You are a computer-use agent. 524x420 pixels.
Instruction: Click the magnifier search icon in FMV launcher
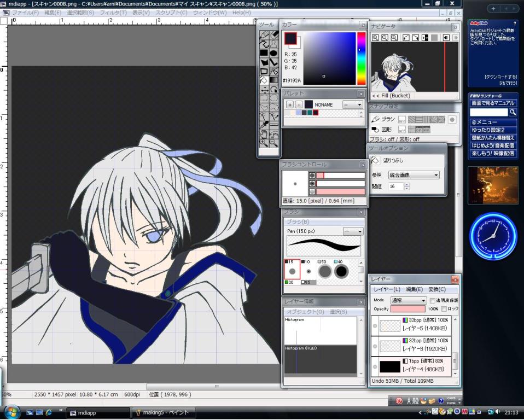point(513,112)
